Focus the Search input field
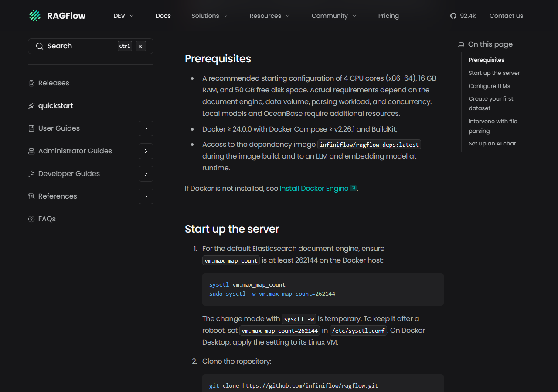Screen dimensions: 558x392 coord(91,46)
